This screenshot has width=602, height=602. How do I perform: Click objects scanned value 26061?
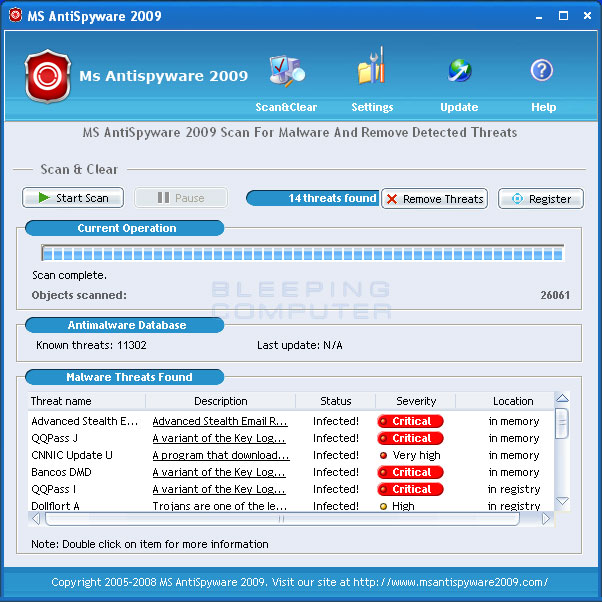pos(555,295)
